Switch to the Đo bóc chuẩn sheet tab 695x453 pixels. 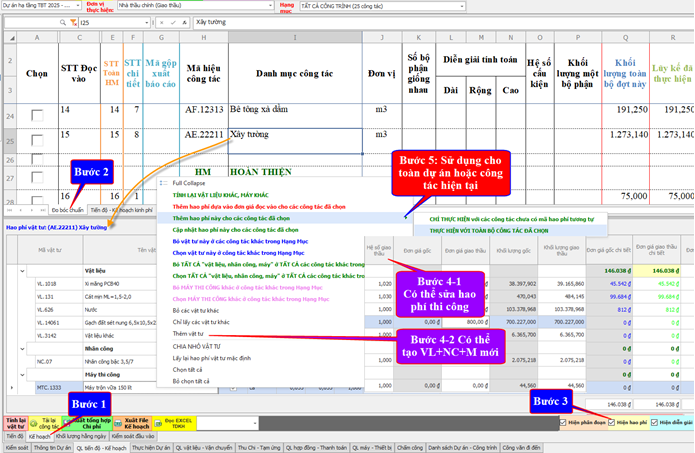pyautogui.click(x=68, y=211)
